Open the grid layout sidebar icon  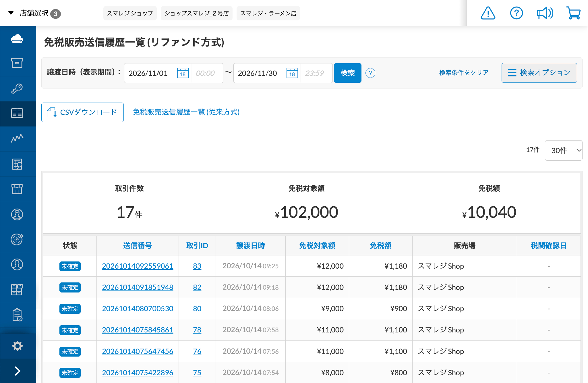point(17,290)
